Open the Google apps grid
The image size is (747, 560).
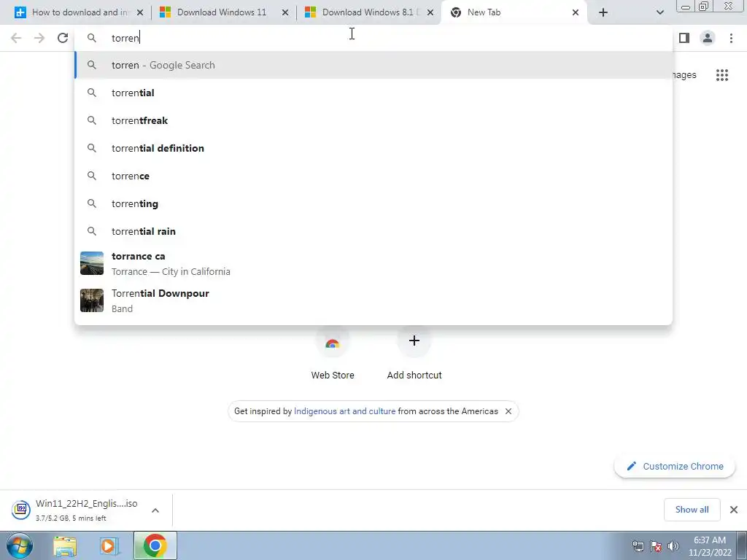coord(722,75)
